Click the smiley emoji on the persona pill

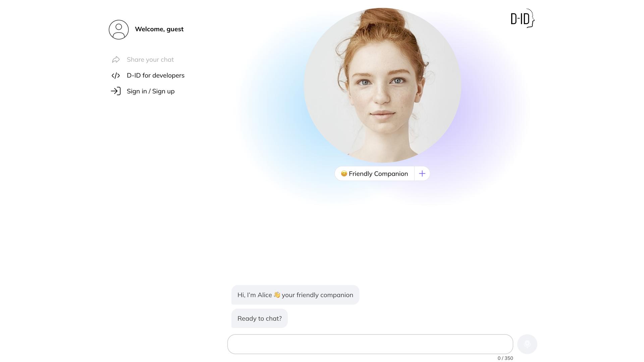coord(344,174)
